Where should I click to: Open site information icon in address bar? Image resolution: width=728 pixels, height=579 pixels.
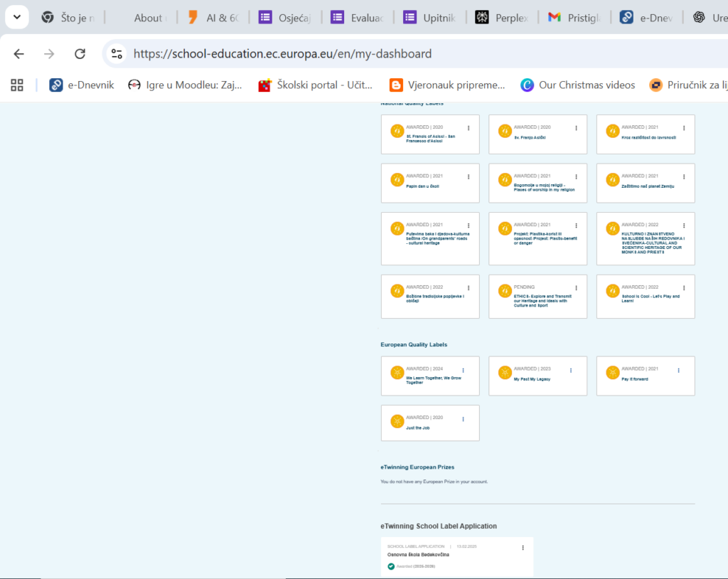(117, 54)
